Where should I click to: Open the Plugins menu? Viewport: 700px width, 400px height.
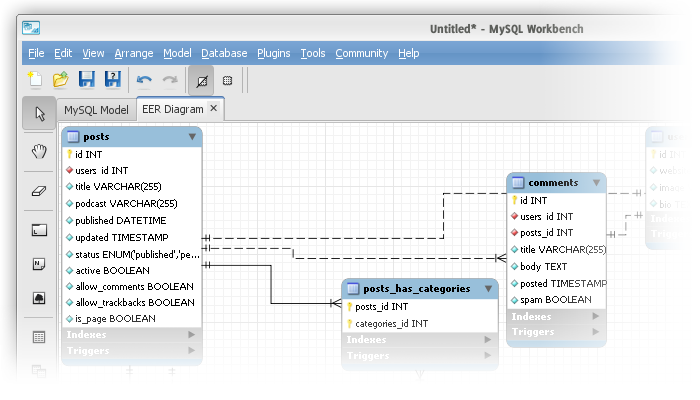click(274, 53)
